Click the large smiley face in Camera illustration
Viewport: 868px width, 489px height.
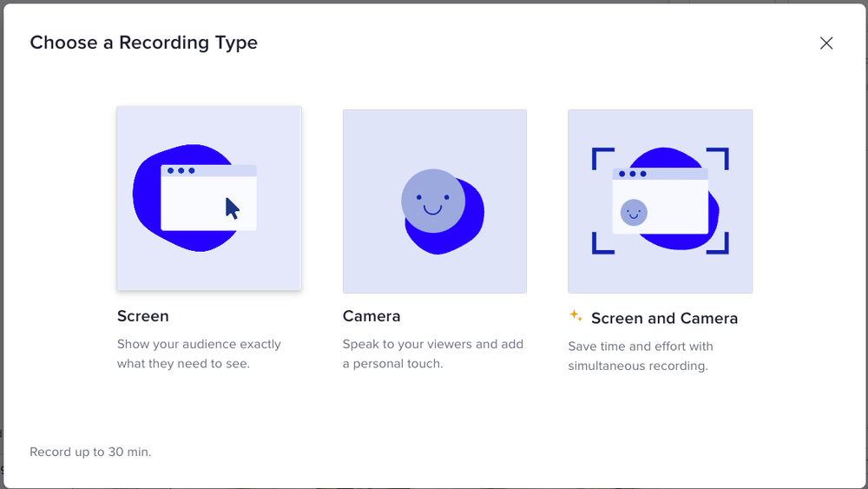pyautogui.click(x=433, y=201)
